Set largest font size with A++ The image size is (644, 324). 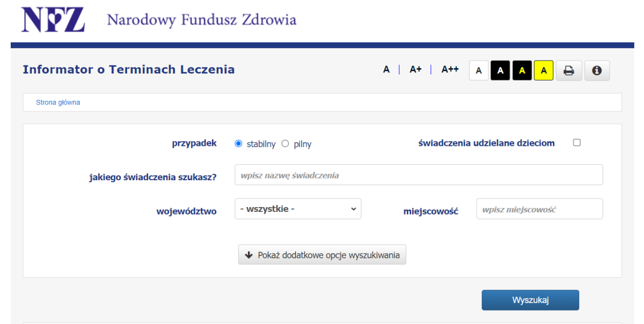coord(449,69)
